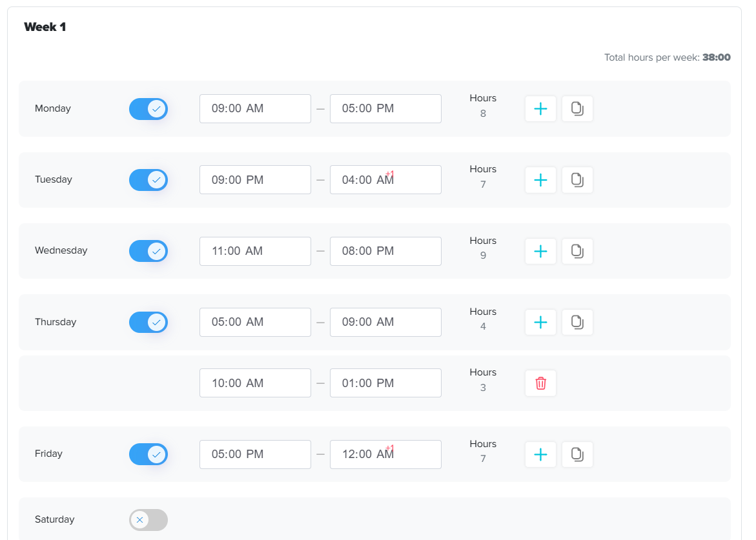This screenshot has height=540, width=756.
Task: Select Thursday's 01:00 PM end time field
Action: [x=385, y=383]
